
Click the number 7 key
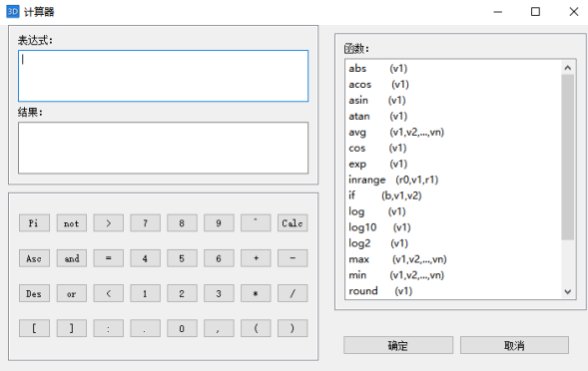[x=145, y=223]
